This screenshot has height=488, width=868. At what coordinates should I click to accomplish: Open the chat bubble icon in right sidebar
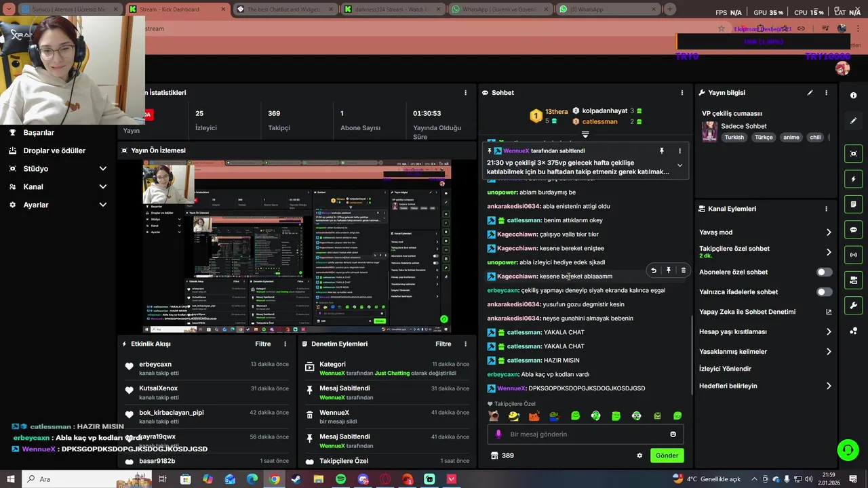(x=853, y=230)
